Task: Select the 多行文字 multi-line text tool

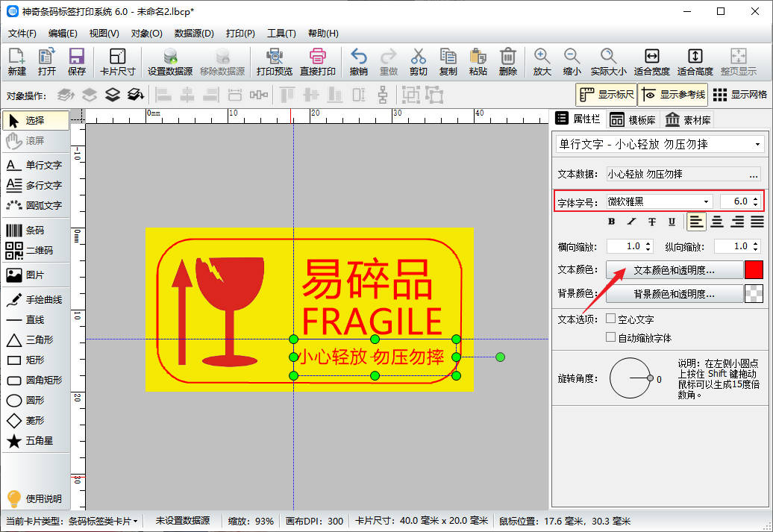Action: click(x=35, y=185)
